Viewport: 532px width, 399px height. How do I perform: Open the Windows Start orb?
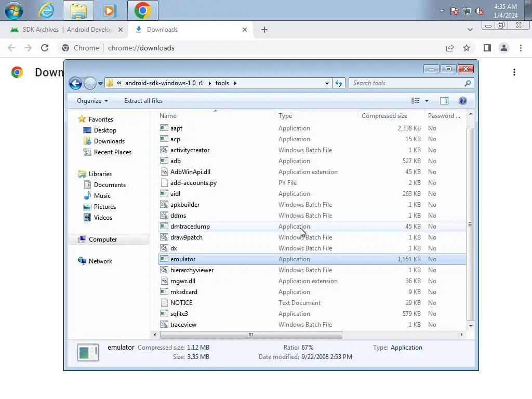(14, 10)
